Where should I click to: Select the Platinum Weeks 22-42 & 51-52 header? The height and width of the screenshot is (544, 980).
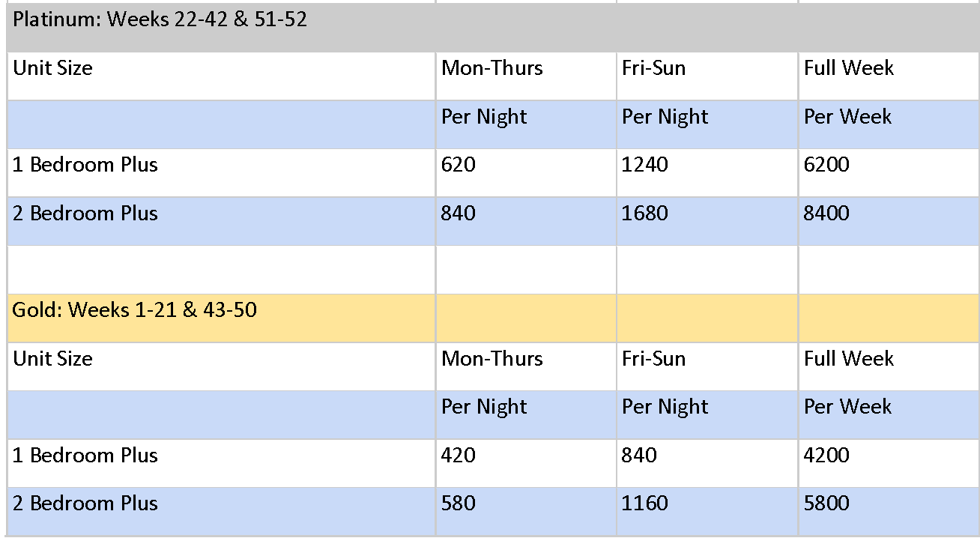tap(490, 26)
